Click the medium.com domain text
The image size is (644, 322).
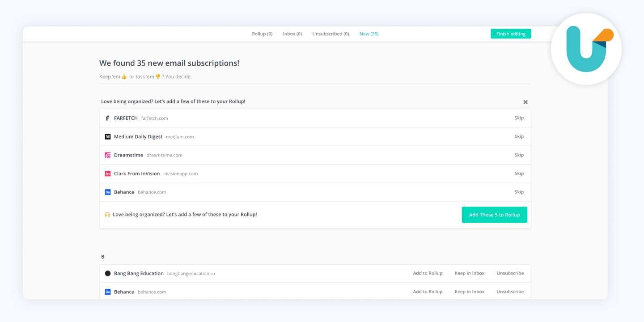coord(180,137)
